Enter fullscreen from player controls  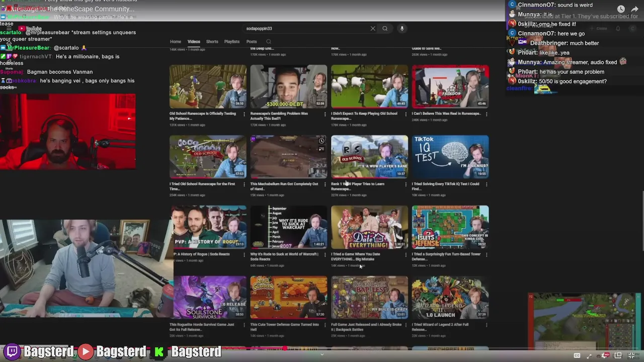[x=632, y=356]
